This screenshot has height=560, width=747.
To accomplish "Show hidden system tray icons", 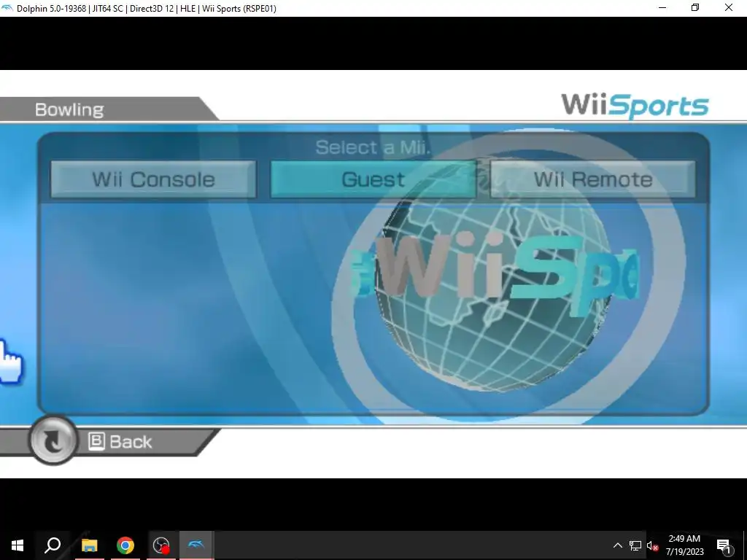I will [x=617, y=545].
